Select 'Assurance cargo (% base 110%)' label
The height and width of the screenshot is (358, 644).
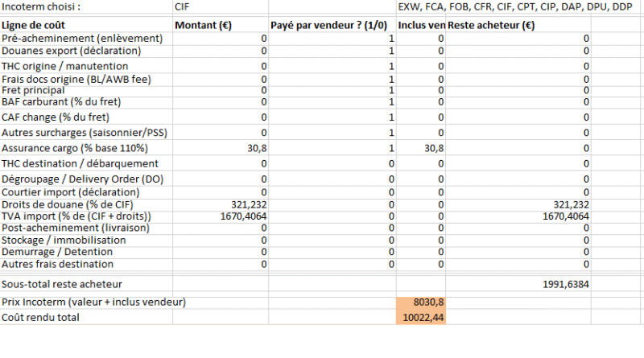coord(86,148)
